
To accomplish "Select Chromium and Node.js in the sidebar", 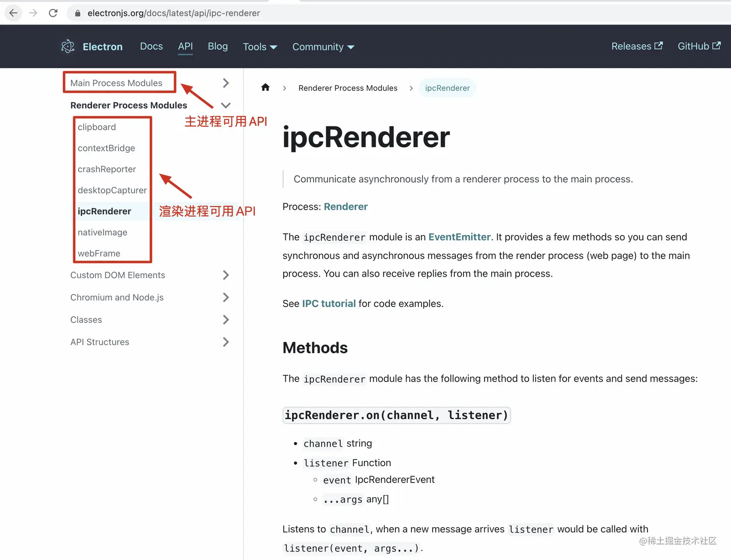I will click(117, 297).
